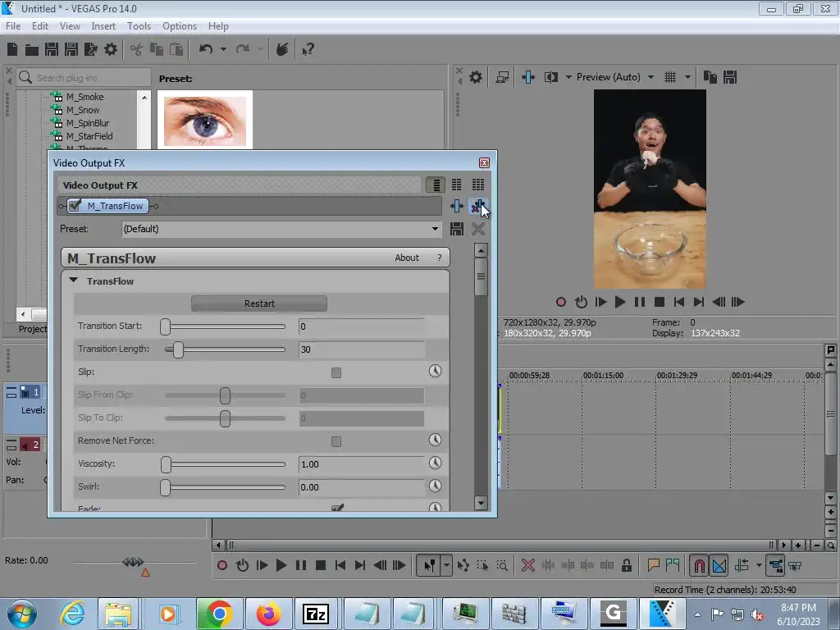Select the Normal Edit tool icon

[430, 565]
